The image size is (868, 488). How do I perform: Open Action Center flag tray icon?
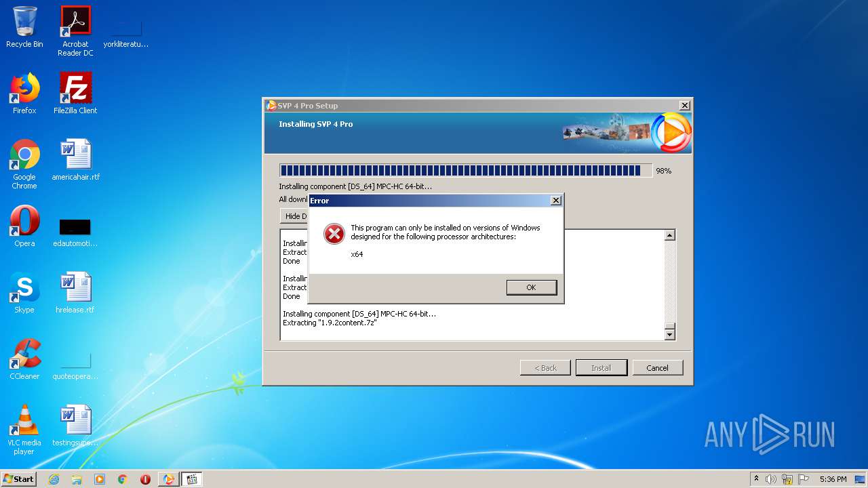tap(804, 479)
